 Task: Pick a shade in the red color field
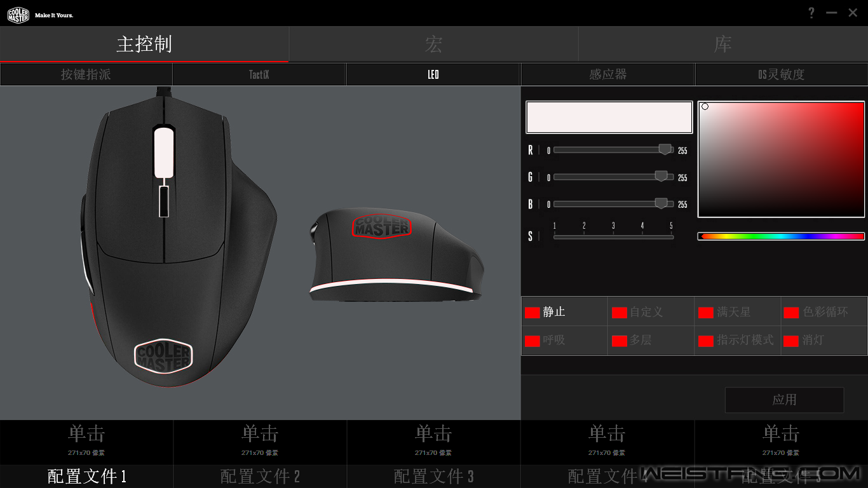[781, 159]
